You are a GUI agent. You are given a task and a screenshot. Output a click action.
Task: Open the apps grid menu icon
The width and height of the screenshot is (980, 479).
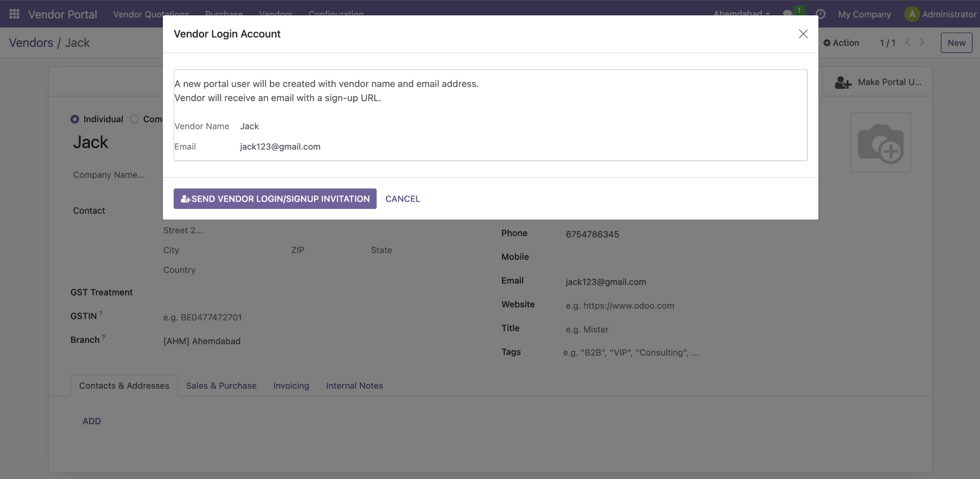(14, 14)
